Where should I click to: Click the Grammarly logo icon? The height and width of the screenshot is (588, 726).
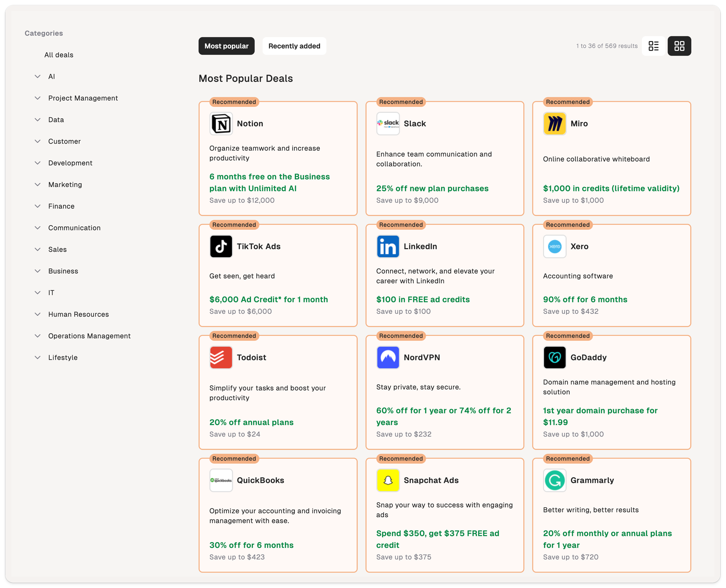(555, 480)
